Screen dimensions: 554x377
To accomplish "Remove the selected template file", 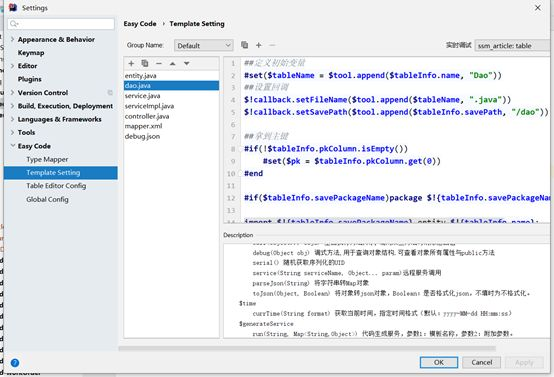I will point(159,64).
